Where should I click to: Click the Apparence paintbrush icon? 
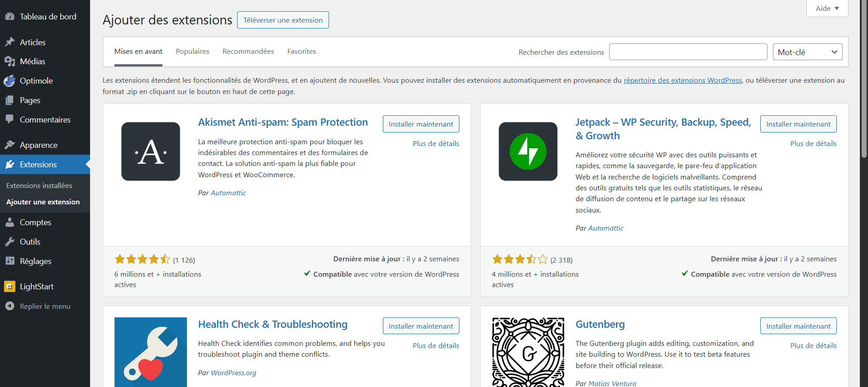10,145
